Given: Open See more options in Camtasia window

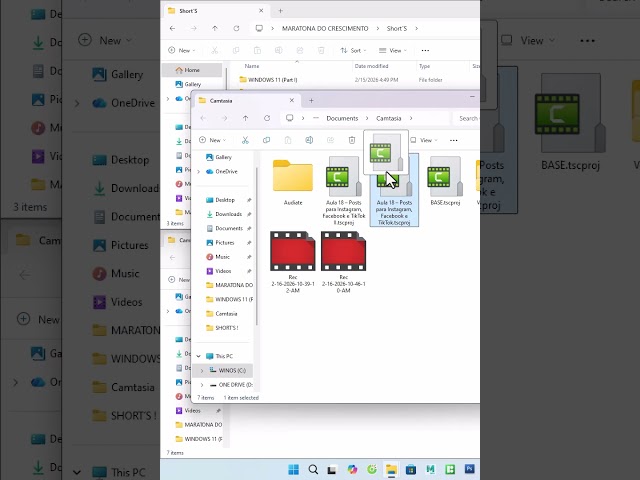Looking at the screenshot, I should click(x=453, y=140).
